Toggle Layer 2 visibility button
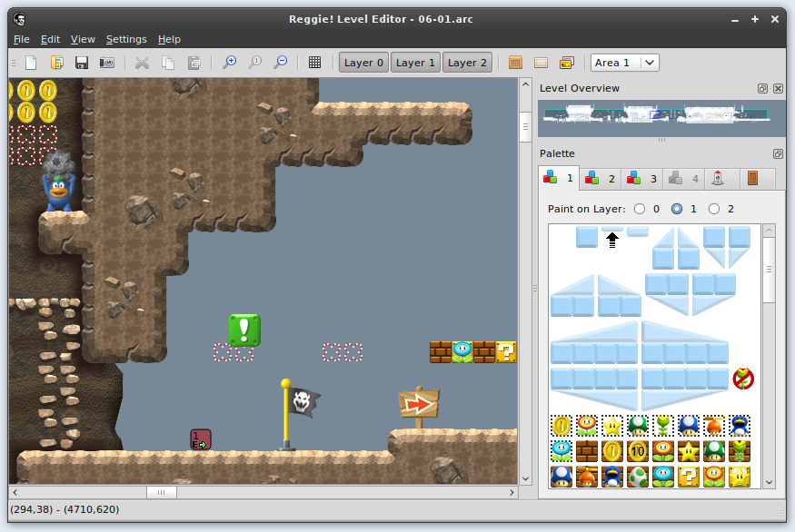Viewport: 795px width, 532px height. pyautogui.click(x=467, y=63)
